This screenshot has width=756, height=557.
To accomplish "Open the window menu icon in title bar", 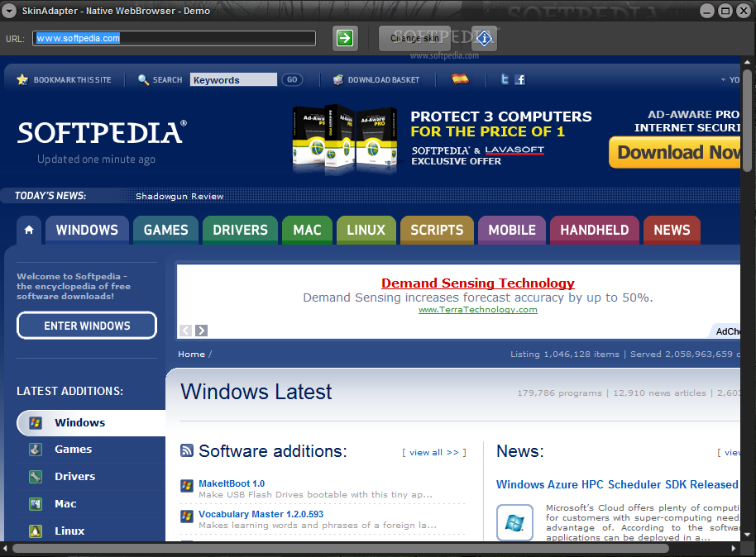I will (x=9, y=11).
